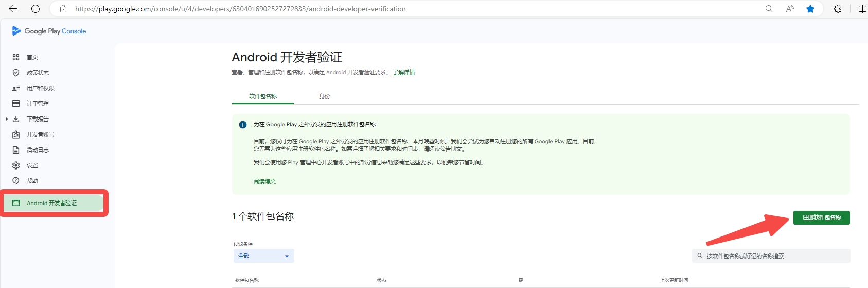Click the 键 column header
The image size is (868, 288).
pos(521,280)
